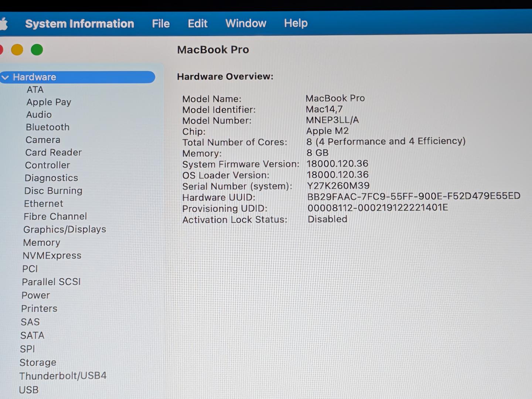
Task: Click the Model Number value MNEP3LL/A
Action: coord(332,120)
